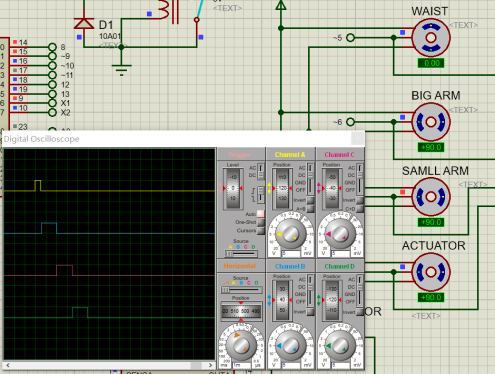Select terminal ~9 connector circle
The height and width of the screenshot is (374, 495).
tap(52, 56)
